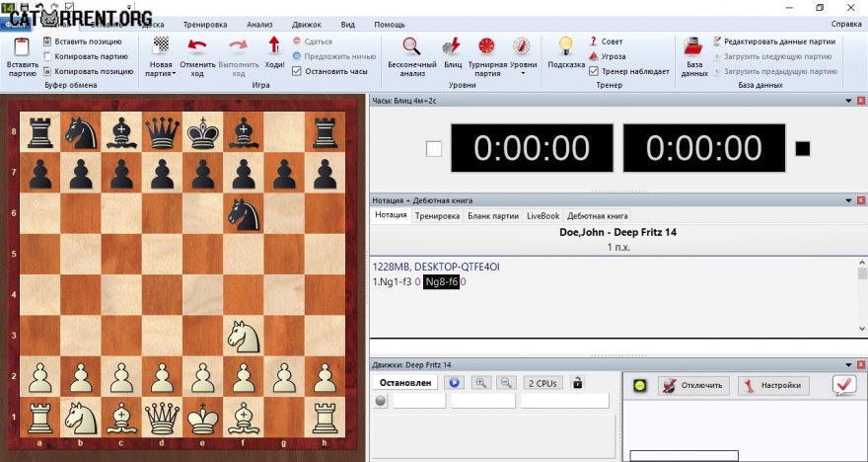Click the white side indicator beside the left clock
The width and height of the screenshot is (868, 462).
click(x=434, y=148)
